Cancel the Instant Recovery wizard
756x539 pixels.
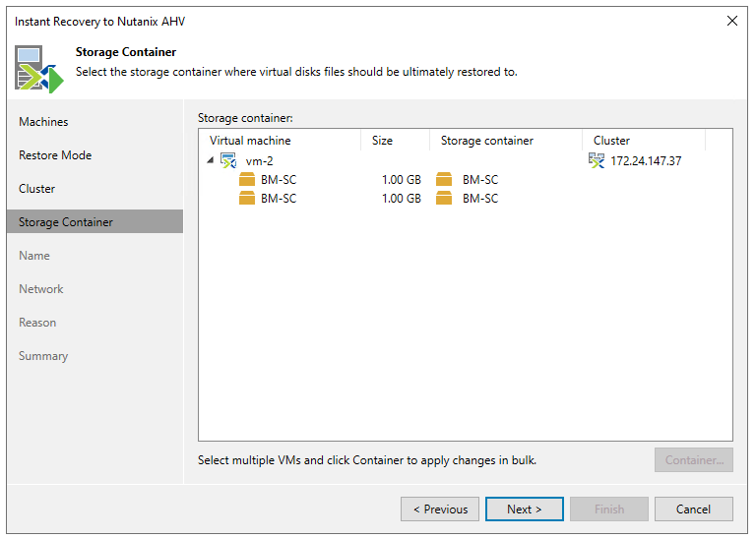[x=694, y=509]
